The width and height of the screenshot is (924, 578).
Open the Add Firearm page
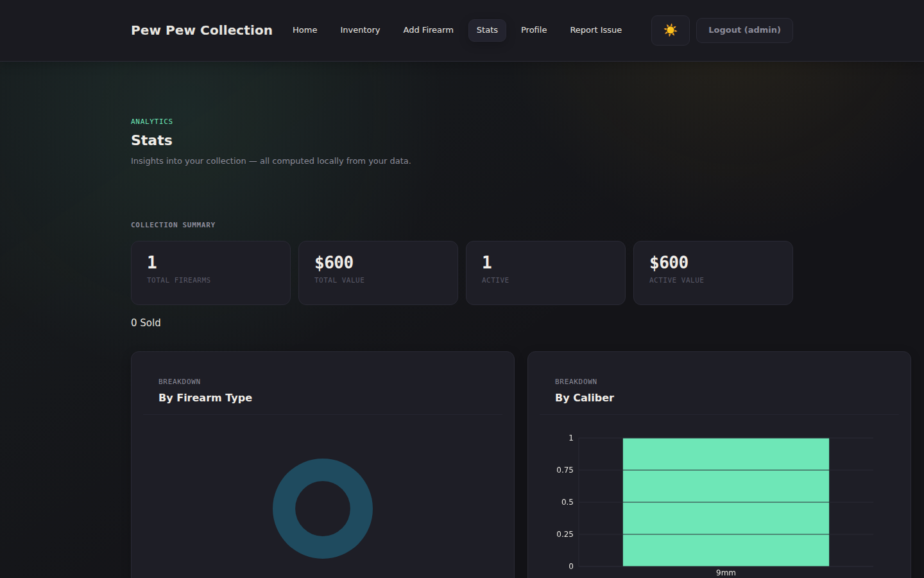[x=428, y=30]
